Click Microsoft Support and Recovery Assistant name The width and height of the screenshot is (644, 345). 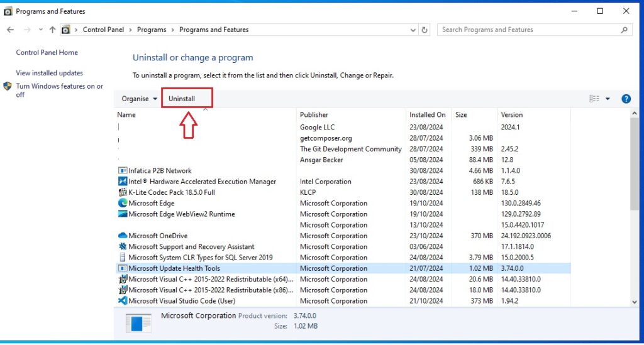coord(191,246)
